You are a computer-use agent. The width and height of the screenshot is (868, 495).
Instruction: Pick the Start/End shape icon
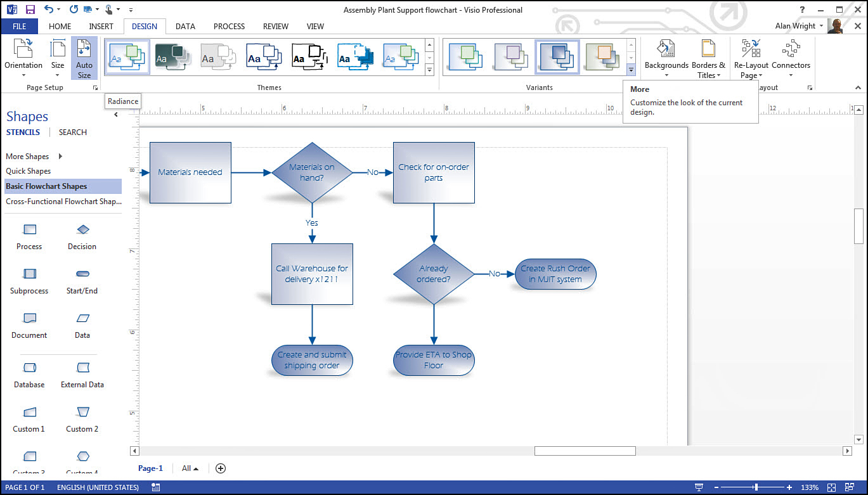coord(82,274)
